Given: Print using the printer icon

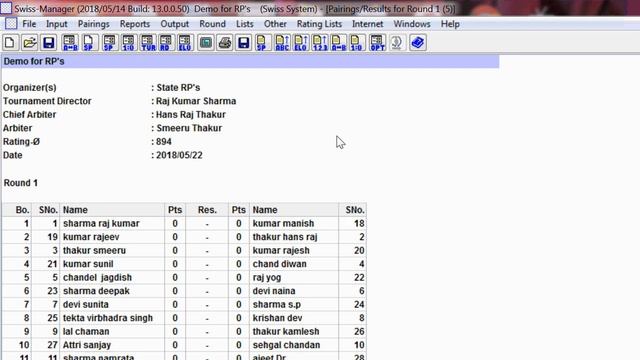Looking at the screenshot, I should tap(224, 42).
